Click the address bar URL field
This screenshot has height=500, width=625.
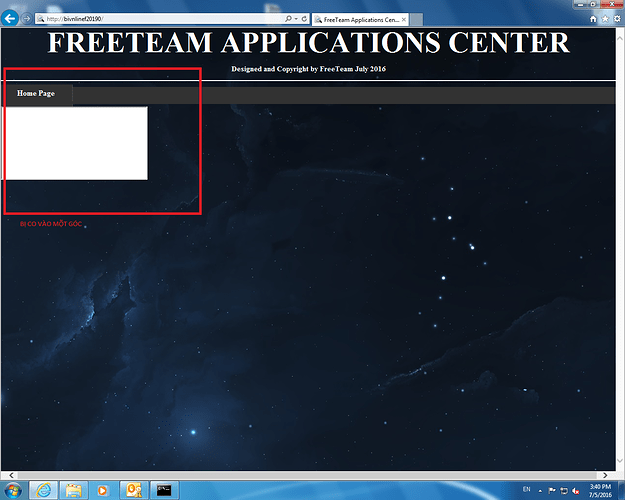coord(160,19)
